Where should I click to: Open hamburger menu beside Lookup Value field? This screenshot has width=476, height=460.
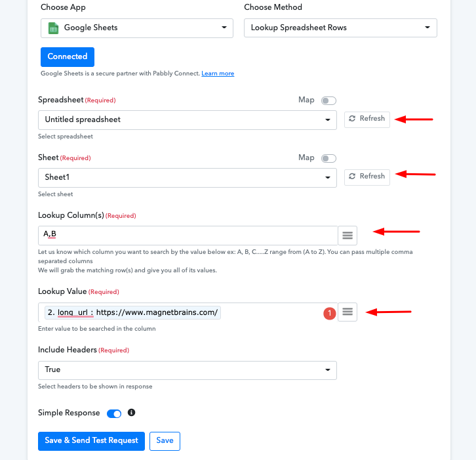click(x=347, y=313)
